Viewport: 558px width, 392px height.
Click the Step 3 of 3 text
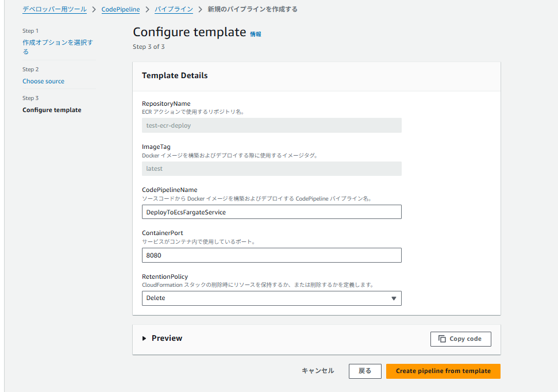[149, 47]
